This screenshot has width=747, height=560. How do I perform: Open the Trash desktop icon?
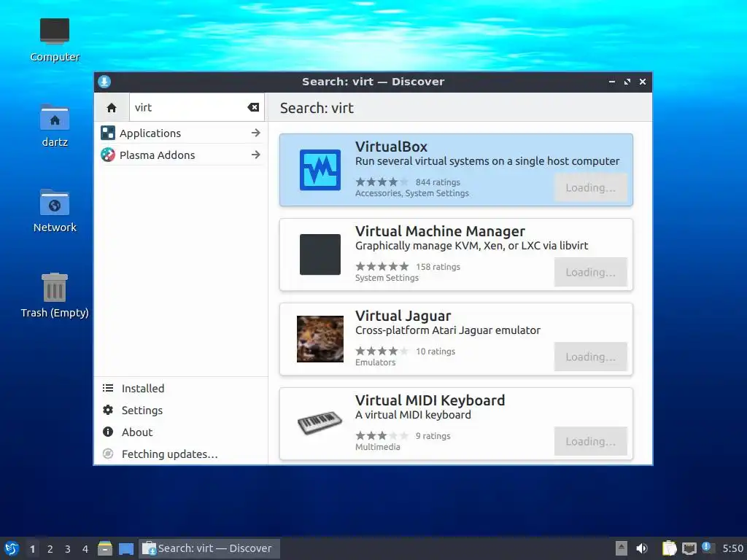pos(55,296)
